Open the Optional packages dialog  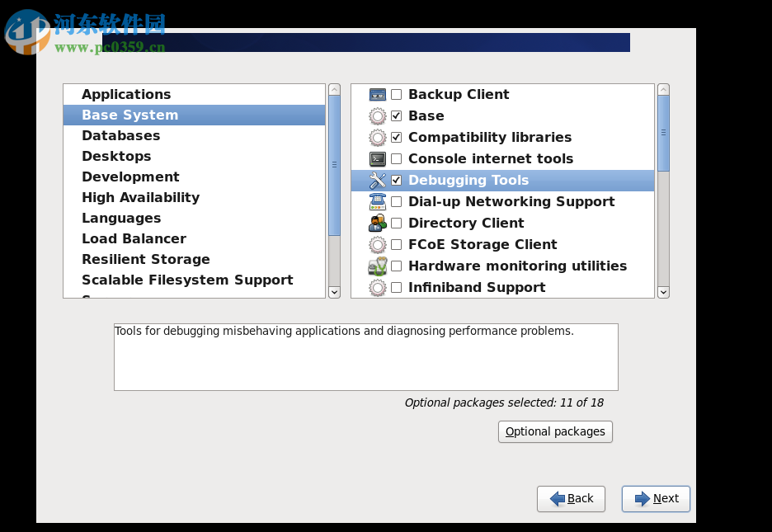tap(555, 431)
